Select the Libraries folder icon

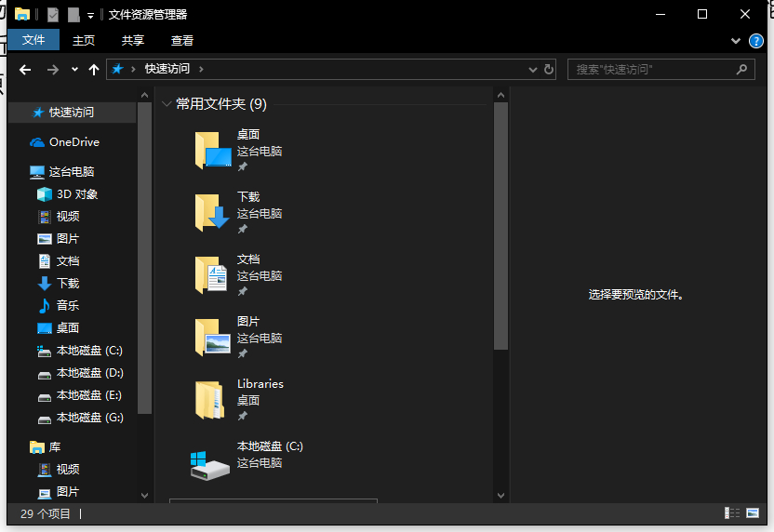click(211, 400)
